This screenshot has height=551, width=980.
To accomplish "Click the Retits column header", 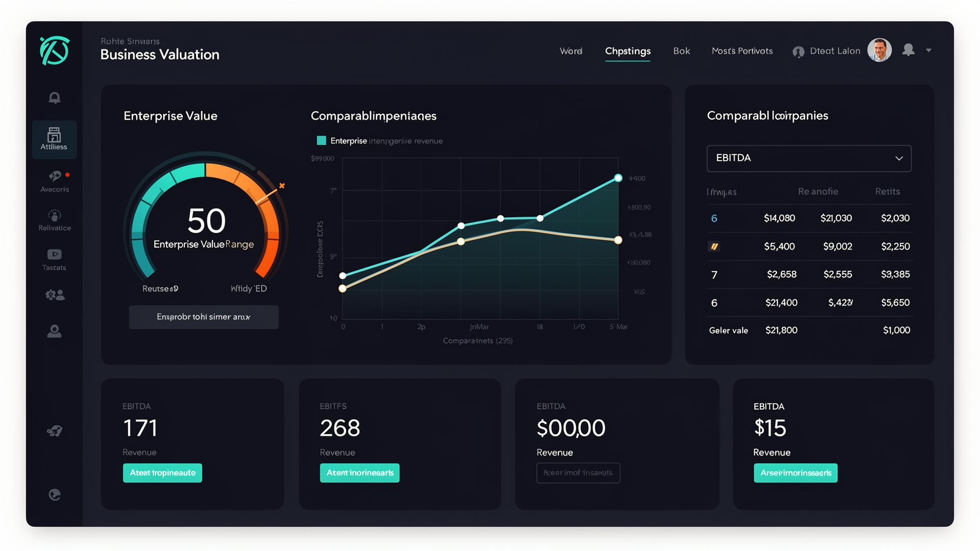I will tap(888, 191).
